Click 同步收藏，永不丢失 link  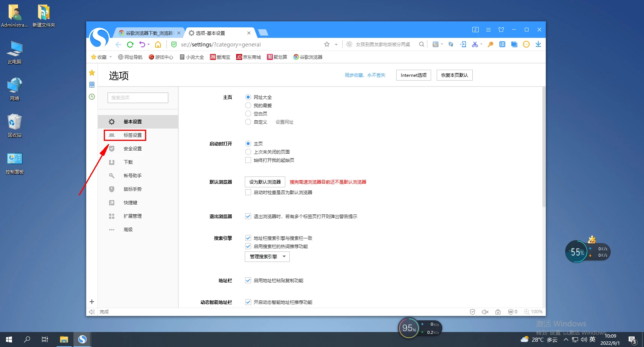click(365, 75)
